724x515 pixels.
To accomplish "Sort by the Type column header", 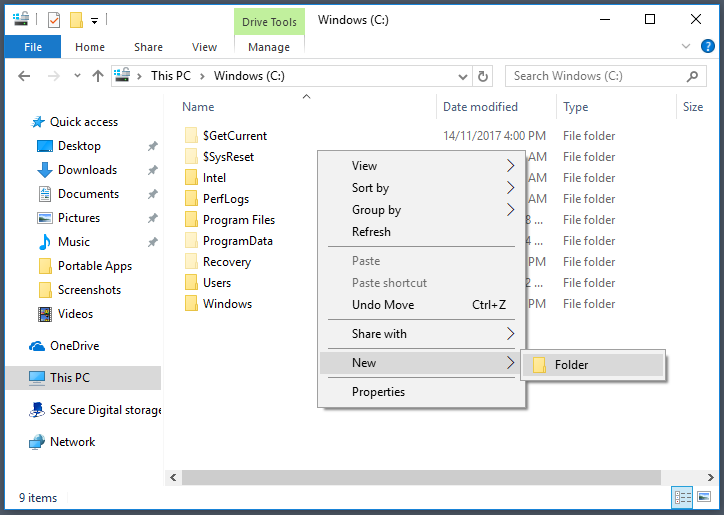I will 575,107.
